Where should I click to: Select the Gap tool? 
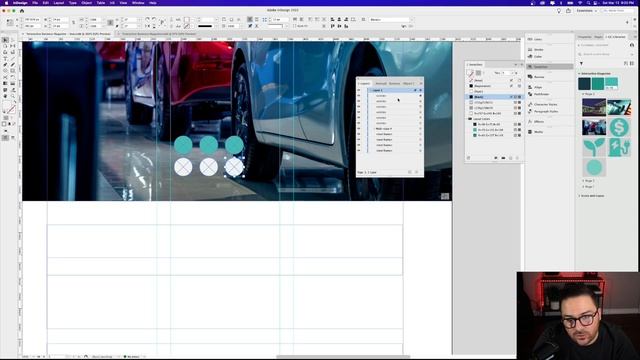pyautogui.click(x=13, y=46)
